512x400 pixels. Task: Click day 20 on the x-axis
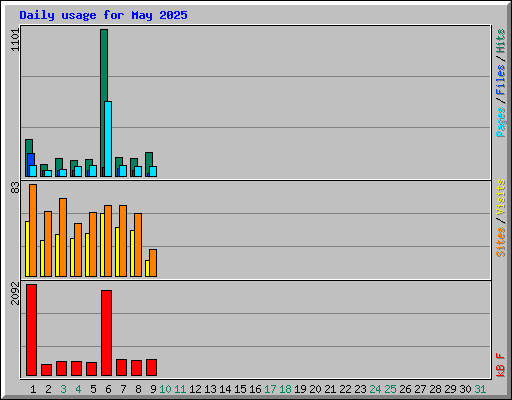tap(315, 389)
